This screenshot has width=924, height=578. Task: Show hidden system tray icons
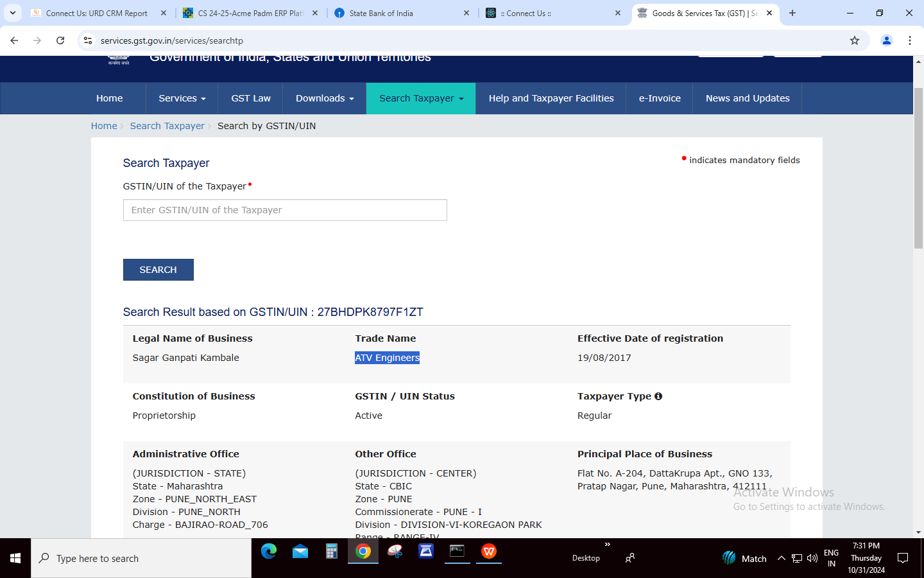click(782, 558)
